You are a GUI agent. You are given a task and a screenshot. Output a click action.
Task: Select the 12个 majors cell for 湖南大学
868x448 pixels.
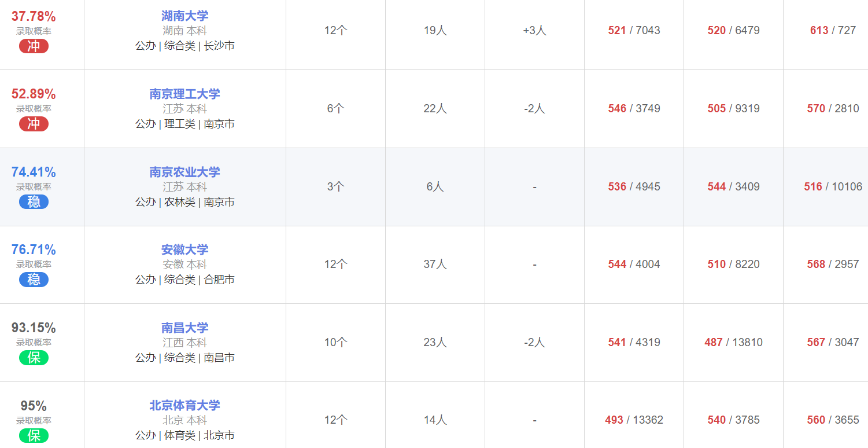pos(335,30)
